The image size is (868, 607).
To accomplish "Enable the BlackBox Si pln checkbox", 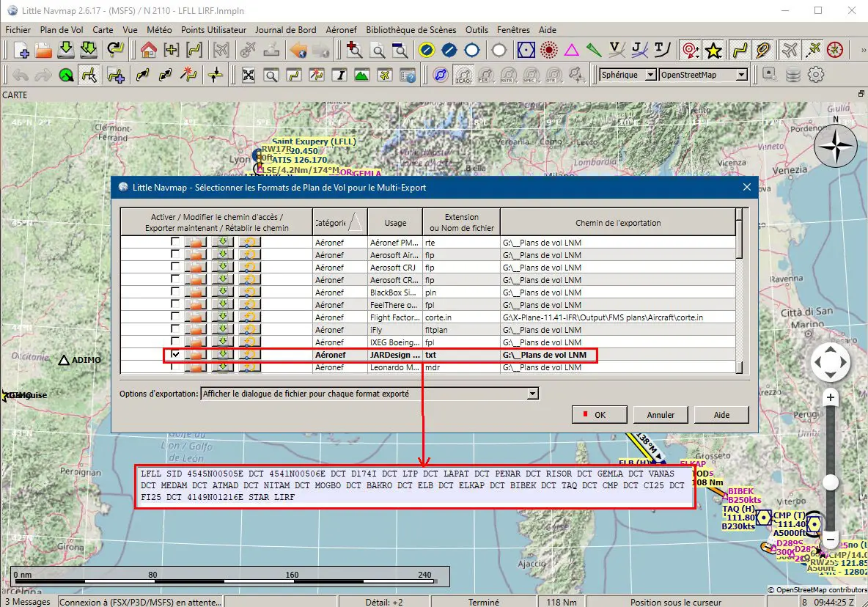I will 175,292.
